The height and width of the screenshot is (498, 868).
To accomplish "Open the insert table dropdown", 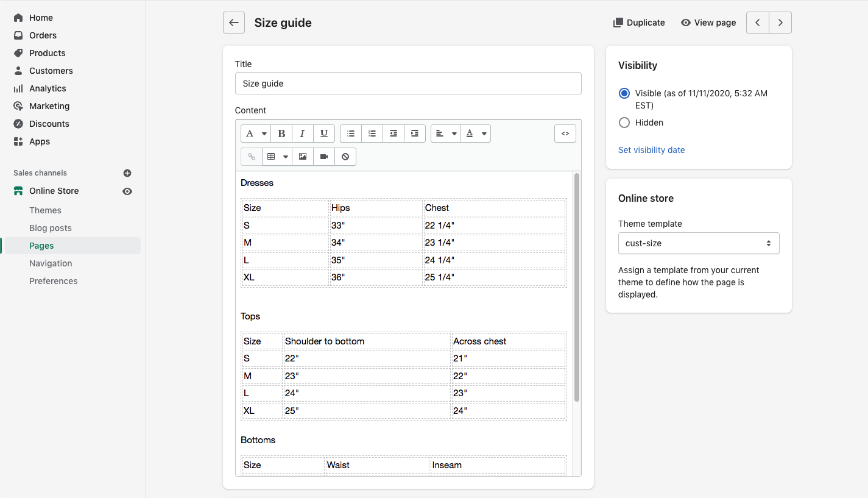I will (x=277, y=157).
